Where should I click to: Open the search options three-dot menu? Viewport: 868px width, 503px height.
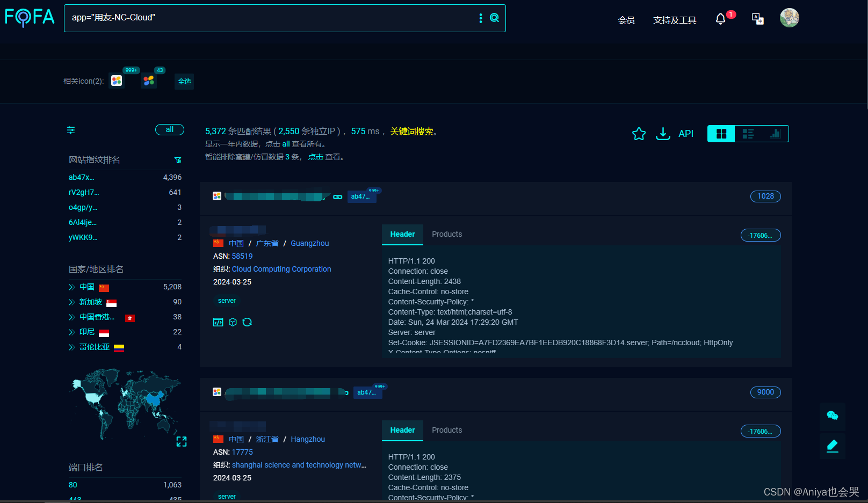pyautogui.click(x=481, y=18)
